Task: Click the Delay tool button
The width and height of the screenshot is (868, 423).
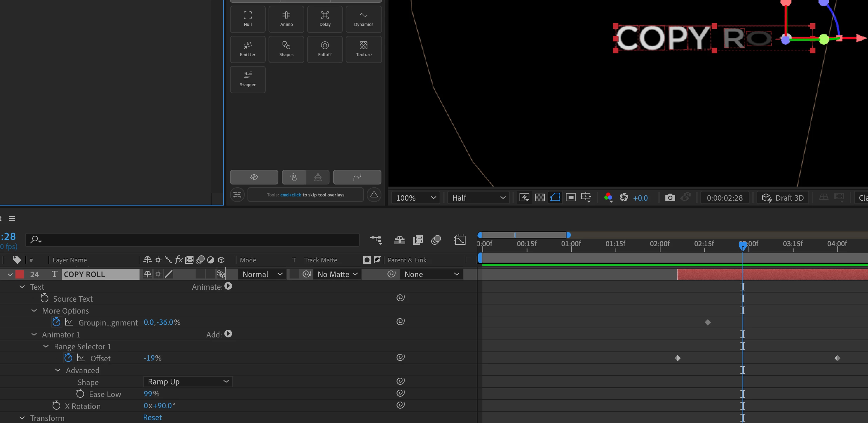Action: tap(325, 19)
